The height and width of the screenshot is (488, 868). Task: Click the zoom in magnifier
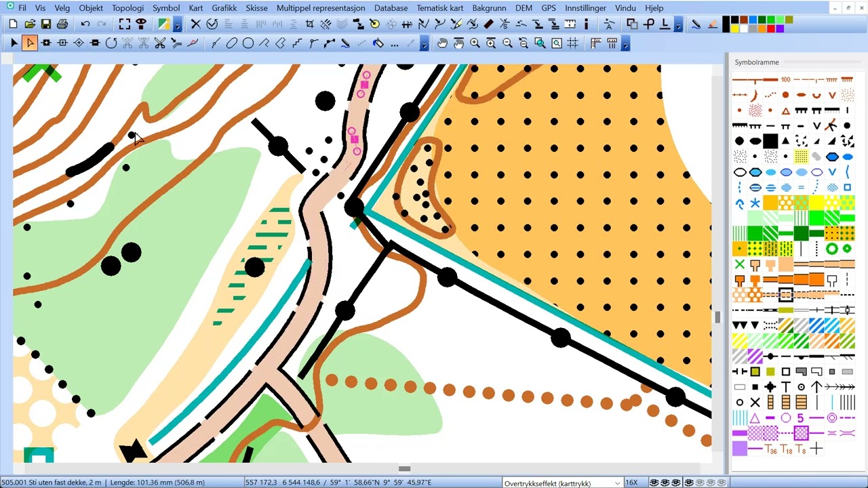[475, 43]
